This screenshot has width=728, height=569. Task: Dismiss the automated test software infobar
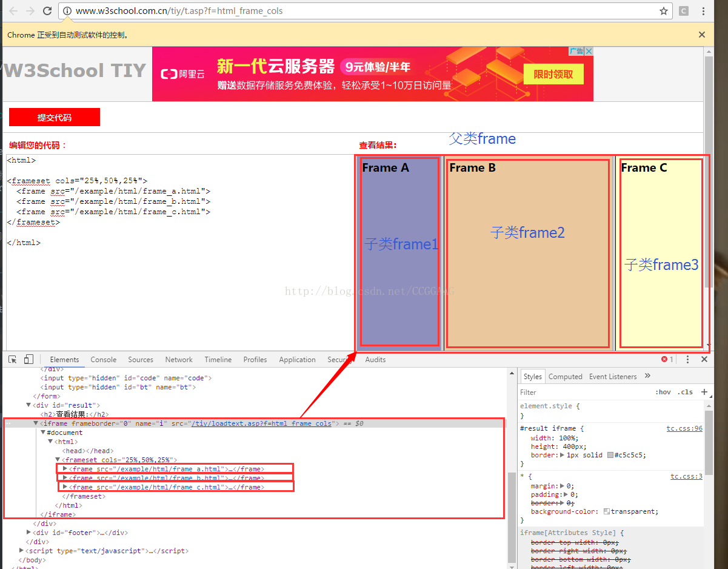pos(702,35)
